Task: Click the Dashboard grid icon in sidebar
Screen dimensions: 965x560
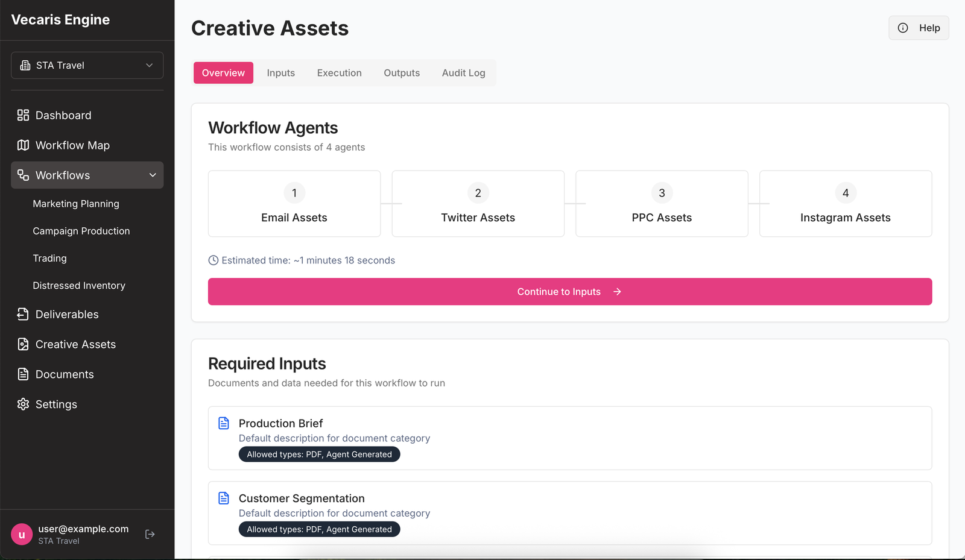Action: (23, 115)
